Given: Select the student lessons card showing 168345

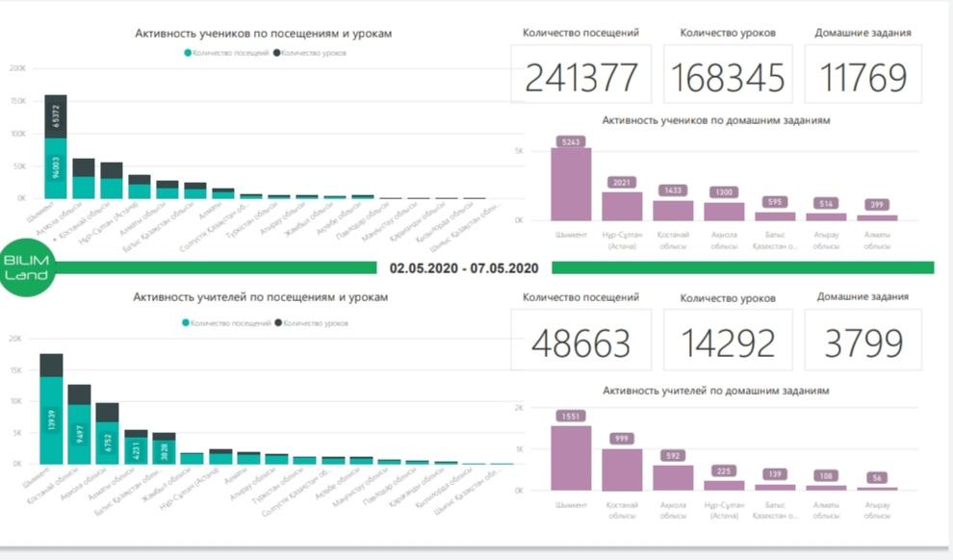Looking at the screenshot, I should 728,75.
